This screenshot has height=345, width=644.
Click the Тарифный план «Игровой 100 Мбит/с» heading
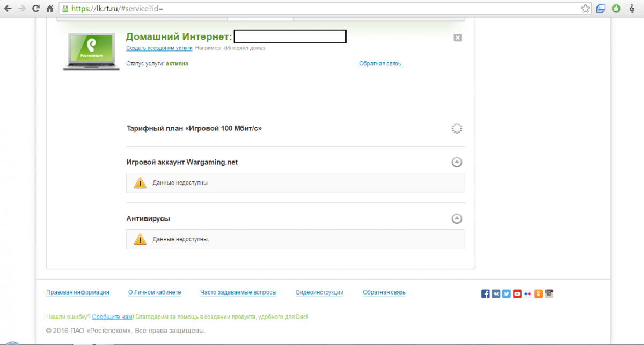(194, 129)
